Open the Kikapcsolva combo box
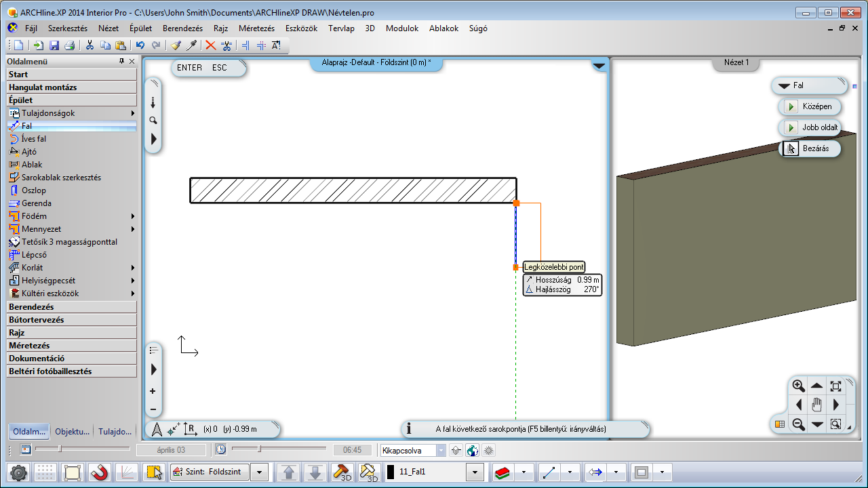868x488 pixels. 413,450
